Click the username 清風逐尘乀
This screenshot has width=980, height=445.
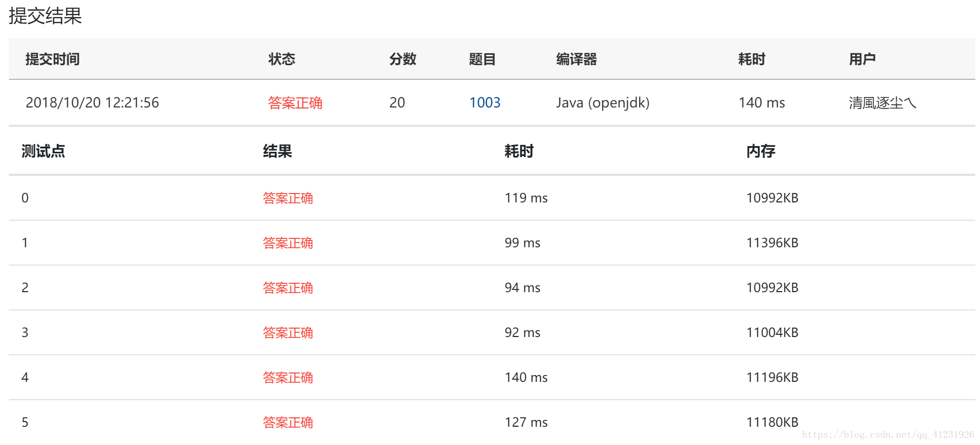(882, 103)
